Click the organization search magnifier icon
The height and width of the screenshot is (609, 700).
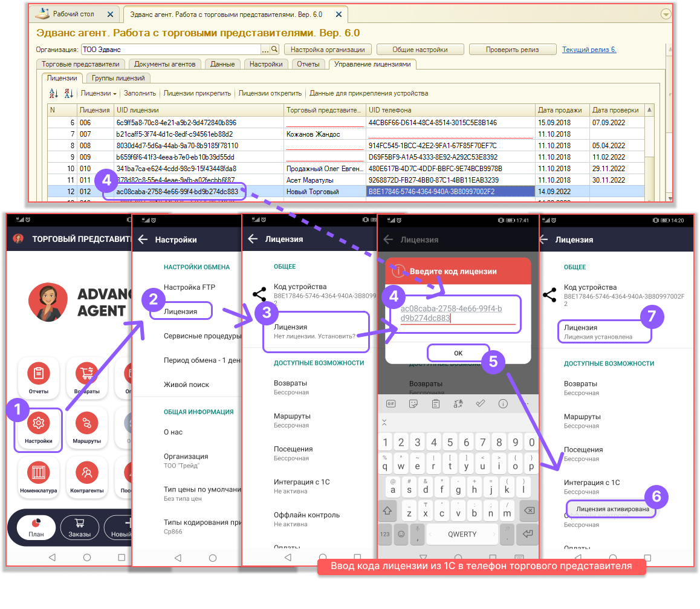[x=274, y=49]
